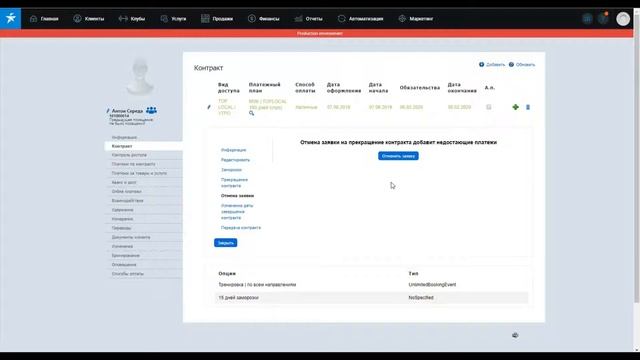
Task: Click the client profile photo placeholder
Action: point(140,76)
